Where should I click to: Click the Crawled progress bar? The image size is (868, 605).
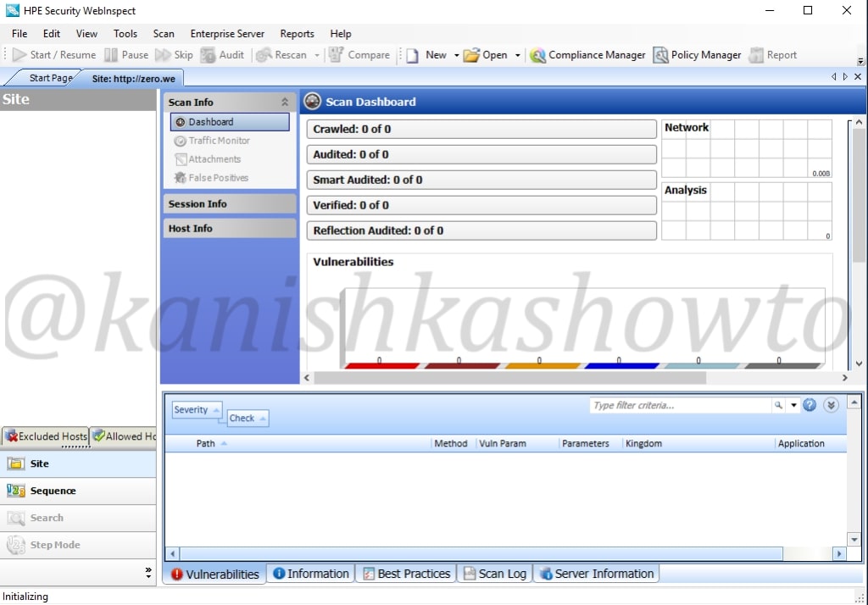click(x=481, y=129)
